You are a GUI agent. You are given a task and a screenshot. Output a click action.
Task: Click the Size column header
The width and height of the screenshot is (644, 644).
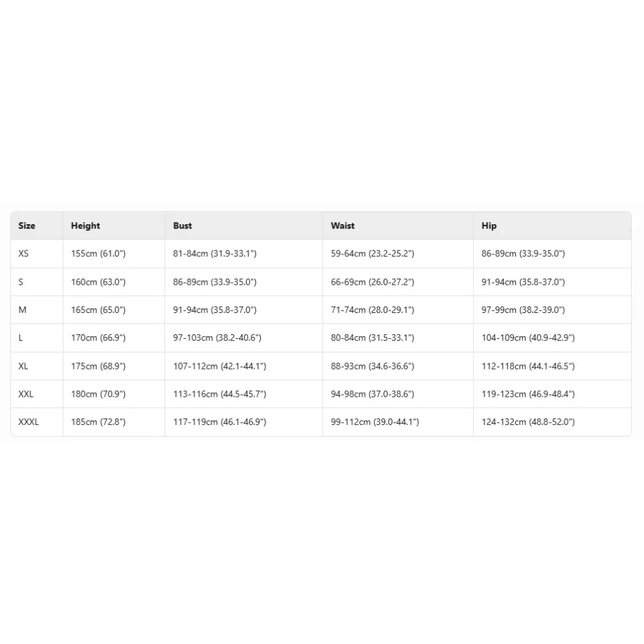click(x=27, y=226)
